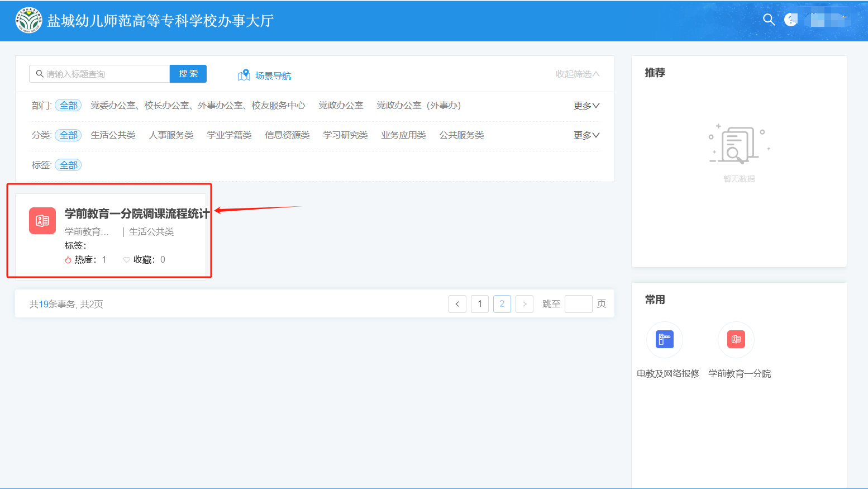Viewport: 868px width, 489px height.
Task: Select 全部 in the 标签 filter row
Action: [69, 165]
